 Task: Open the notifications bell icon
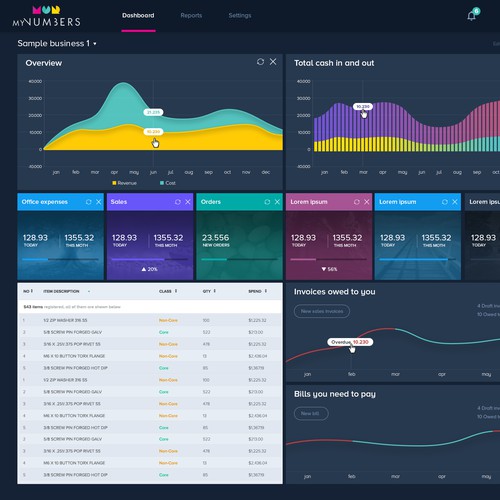pyautogui.click(x=471, y=16)
